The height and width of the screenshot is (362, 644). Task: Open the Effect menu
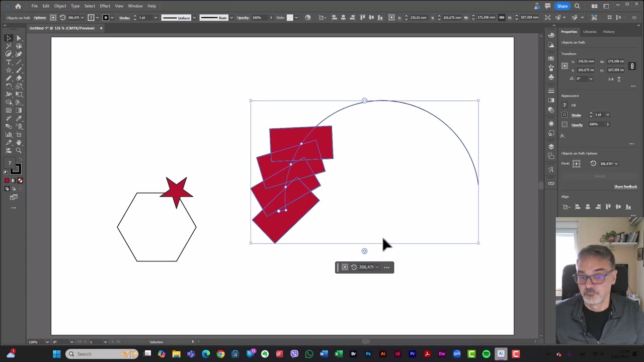[105, 6]
